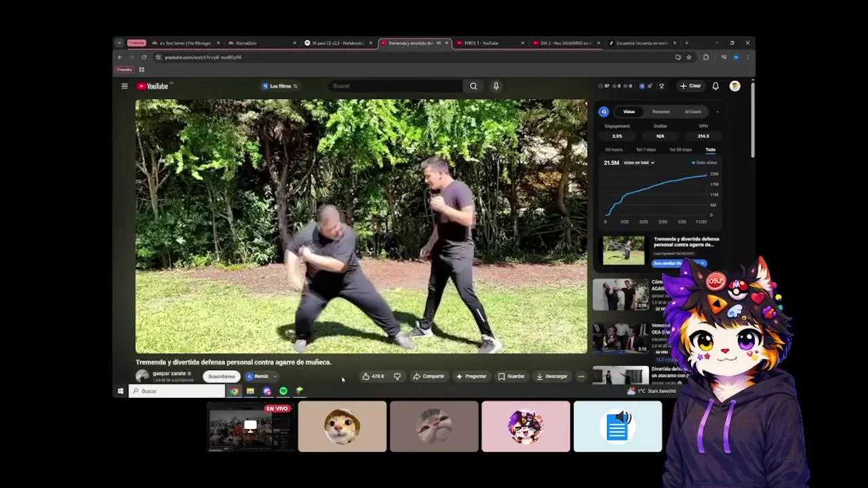The image size is (868, 488).
Task: Open the Los filtros selector
Action: 280,86
